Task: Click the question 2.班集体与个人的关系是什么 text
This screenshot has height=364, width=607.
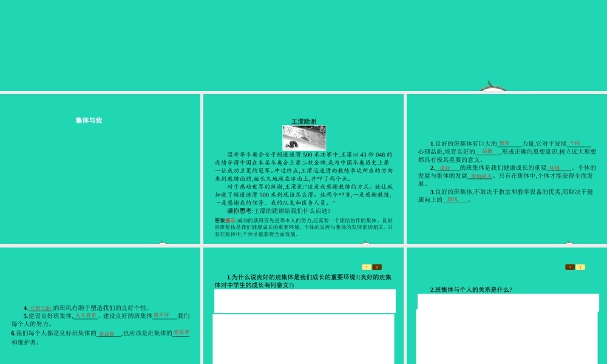Action: tap(471, 289)
